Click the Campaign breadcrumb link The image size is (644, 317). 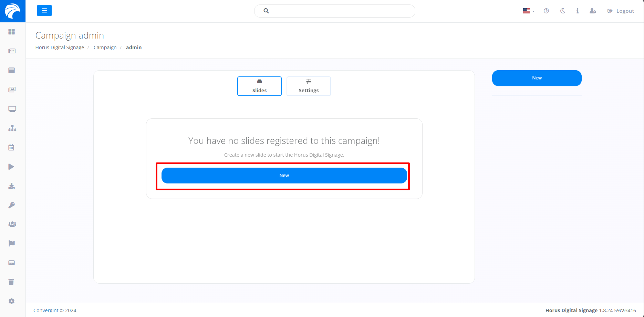click(x=105, y=47)
